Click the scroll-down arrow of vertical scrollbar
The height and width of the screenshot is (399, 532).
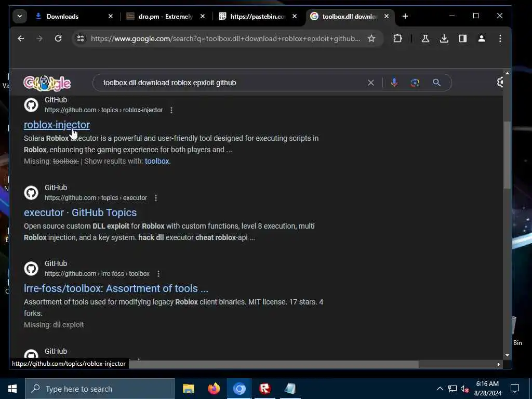tap(507, 355)
